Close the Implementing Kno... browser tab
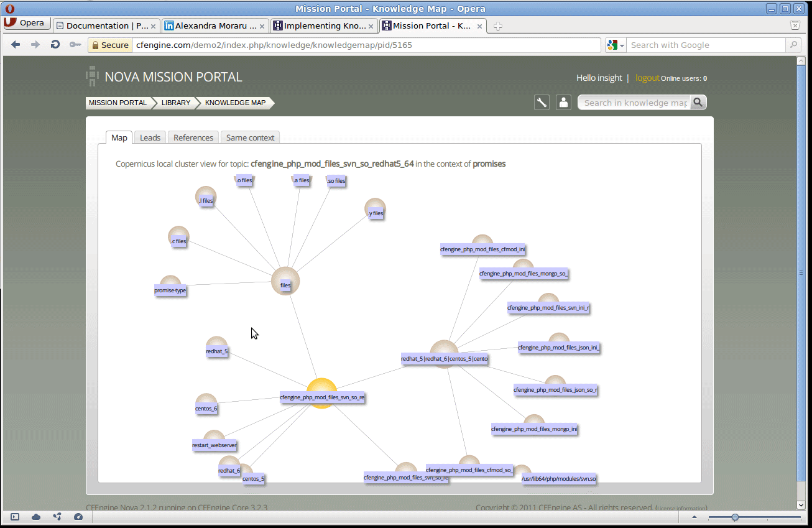The image size is (812, 528). click(371, 26)
